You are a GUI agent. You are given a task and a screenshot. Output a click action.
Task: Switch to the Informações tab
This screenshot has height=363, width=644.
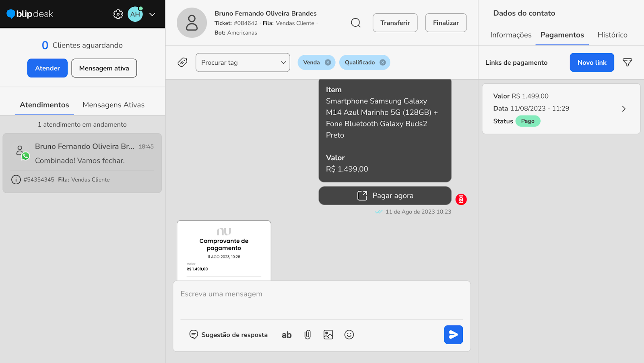[511, 35]
